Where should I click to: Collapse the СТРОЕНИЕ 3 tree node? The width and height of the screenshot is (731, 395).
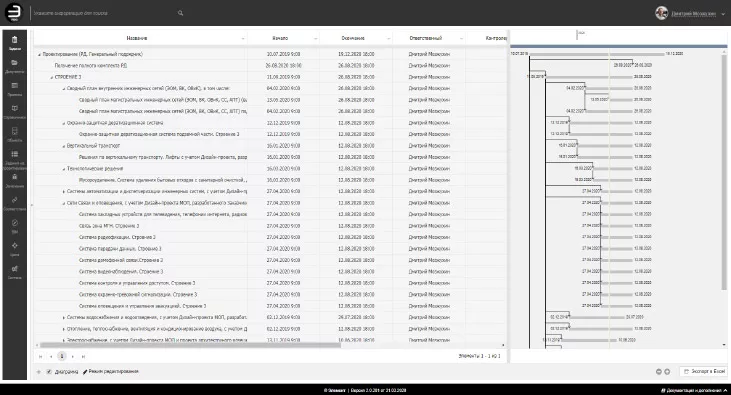click(x=51, y=77)
